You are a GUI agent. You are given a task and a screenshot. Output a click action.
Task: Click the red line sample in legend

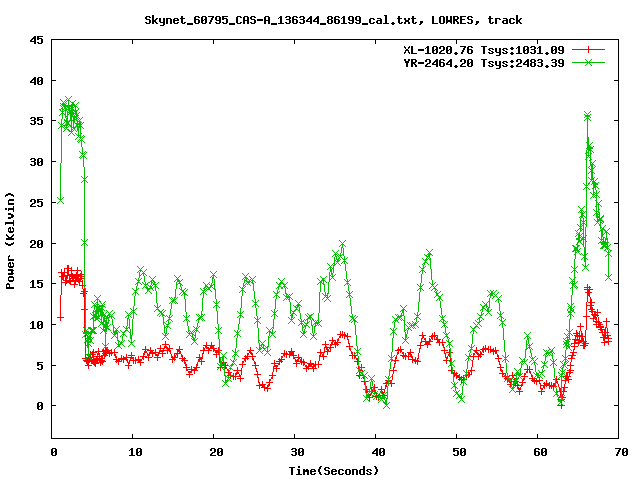588,50
